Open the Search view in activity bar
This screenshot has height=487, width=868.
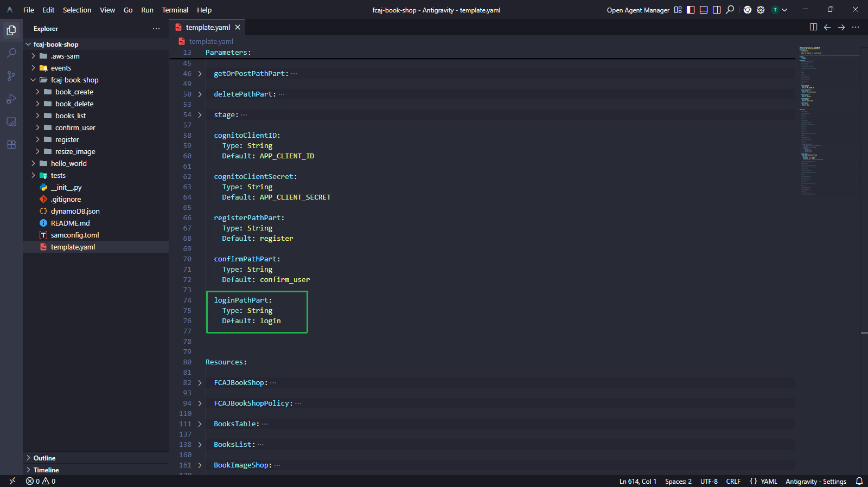tap(11, 53)
